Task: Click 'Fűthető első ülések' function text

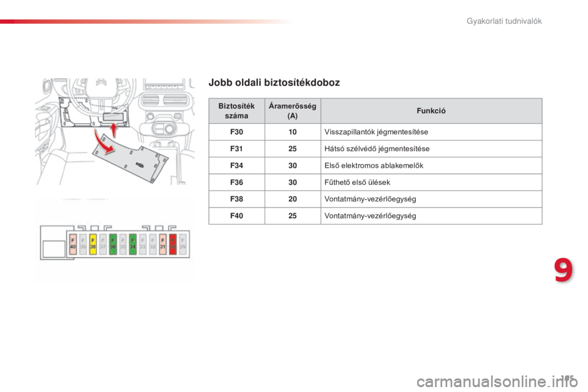Action: tap(357, 183)
